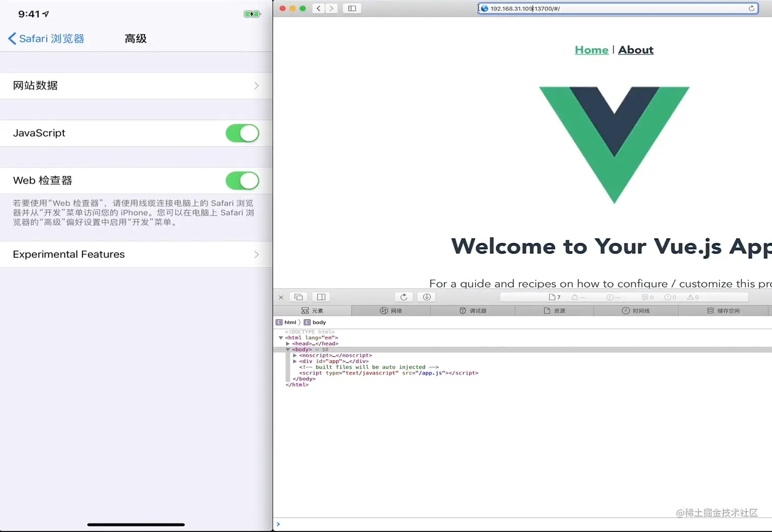Open the Home link
Screen dimensions: 772x532
point(591,50)
